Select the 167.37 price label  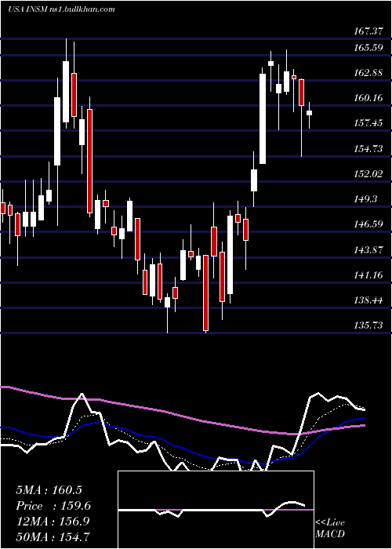coord(368,31)
